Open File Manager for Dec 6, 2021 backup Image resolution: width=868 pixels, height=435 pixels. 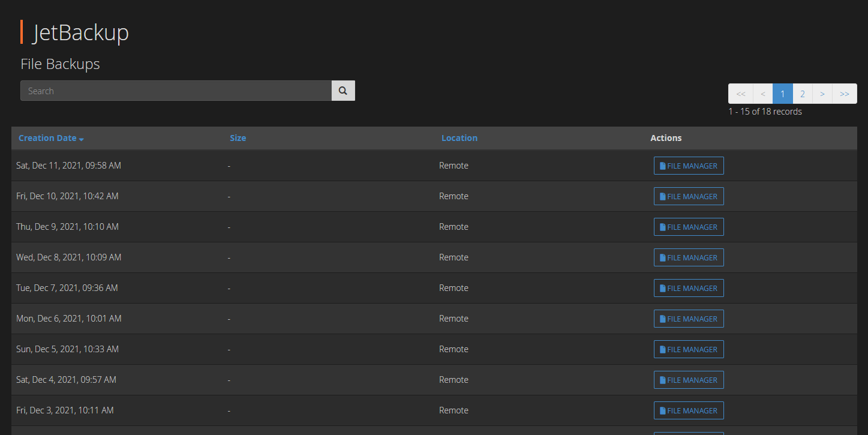click(689, 319)
